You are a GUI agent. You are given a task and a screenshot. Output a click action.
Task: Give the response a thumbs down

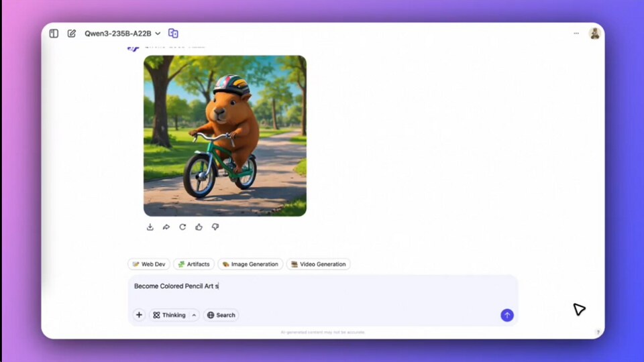[215, 227]
